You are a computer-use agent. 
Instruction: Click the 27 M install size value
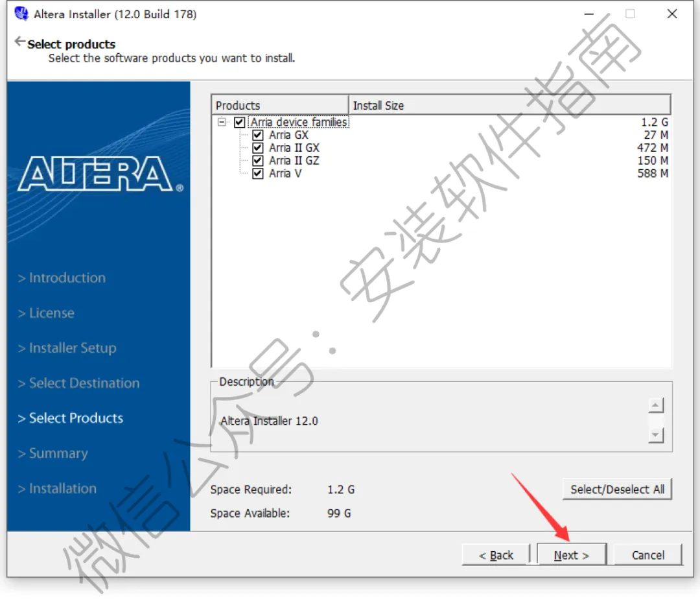pyautogui.click(x=656, y=135)
